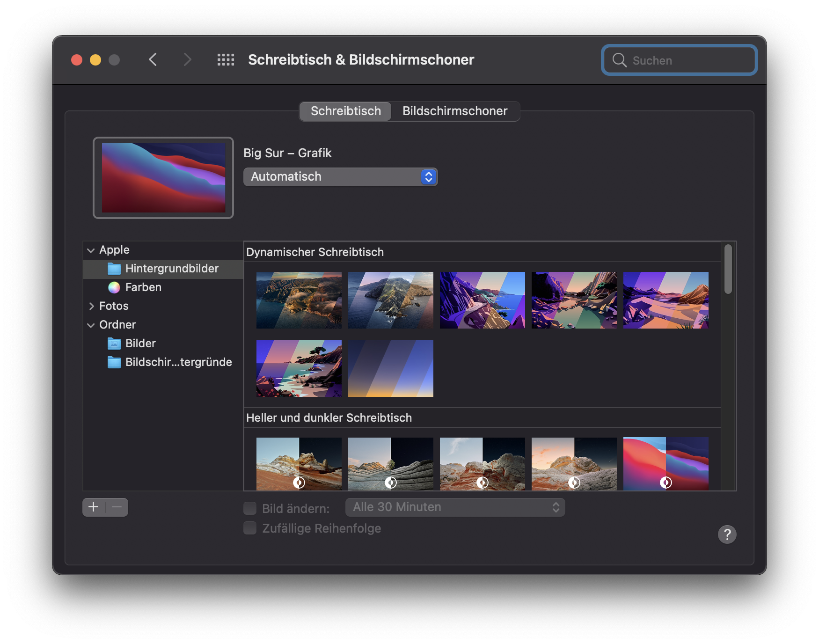Click the wallpaper list scrollbar

tap(728, 270)
